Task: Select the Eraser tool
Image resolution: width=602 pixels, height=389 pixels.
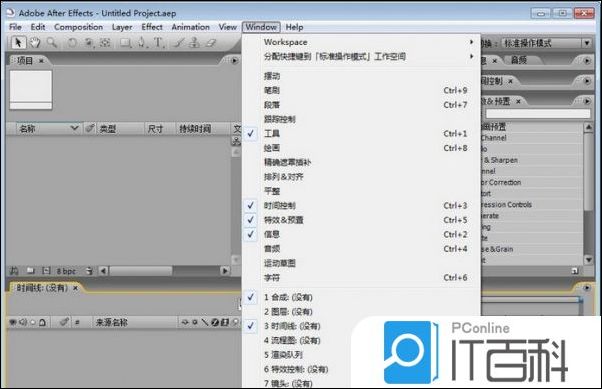Action: pyautogui.click(x=210, y=43)
